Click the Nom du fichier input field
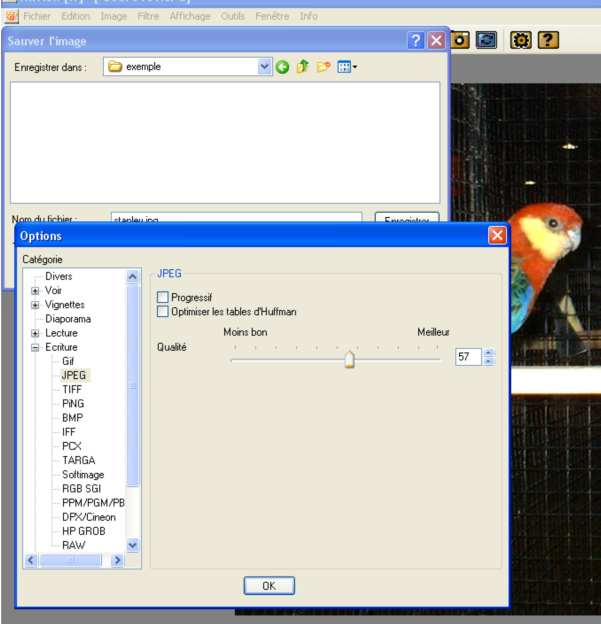Viewport: 601px width, 624px height. click(236, 218)
